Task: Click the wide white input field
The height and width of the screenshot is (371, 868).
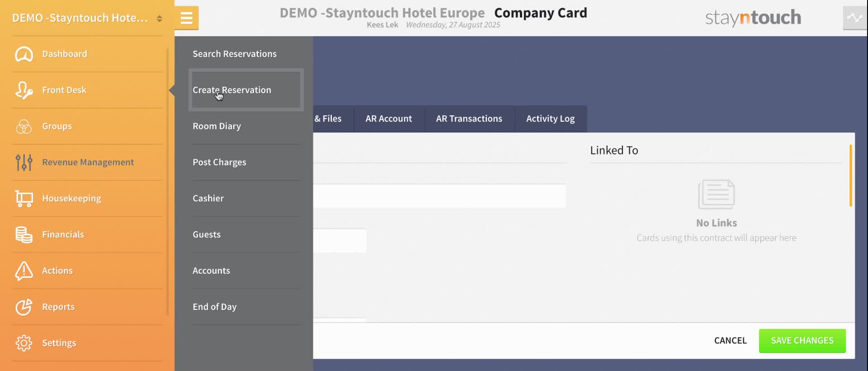Action: [439, 196]
